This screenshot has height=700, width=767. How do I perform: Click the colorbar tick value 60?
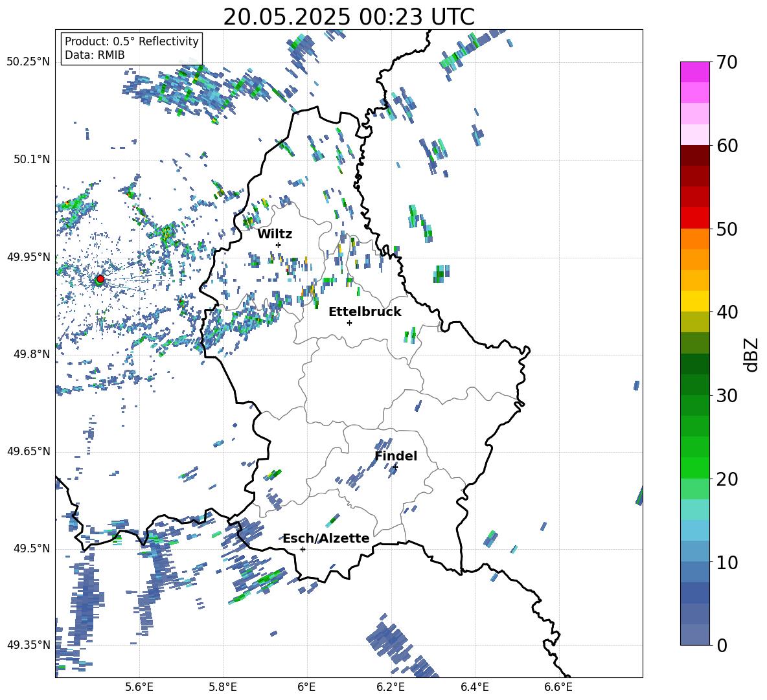(x=726, y=146)
